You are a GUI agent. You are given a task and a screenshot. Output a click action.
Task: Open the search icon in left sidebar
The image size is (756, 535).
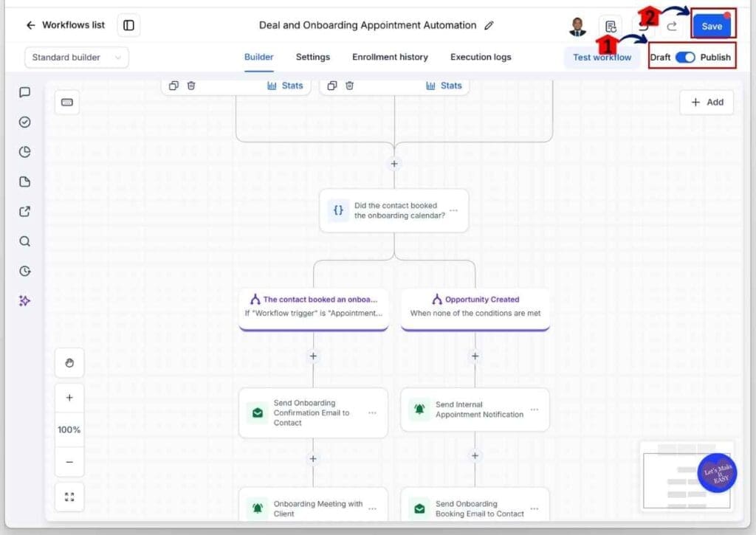[24, 241]
